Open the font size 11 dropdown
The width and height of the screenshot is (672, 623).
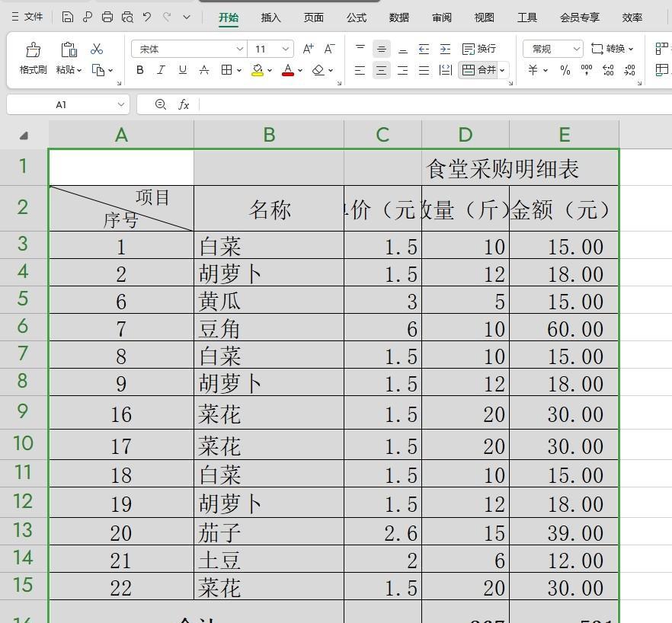pos(286,49)
